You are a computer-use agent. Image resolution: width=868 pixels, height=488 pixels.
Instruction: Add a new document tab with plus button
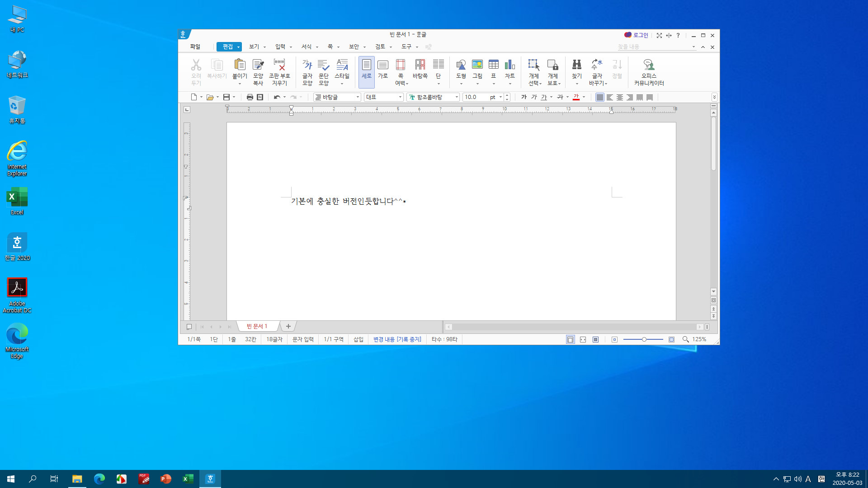pyautogui.click(x=288, y=326)
